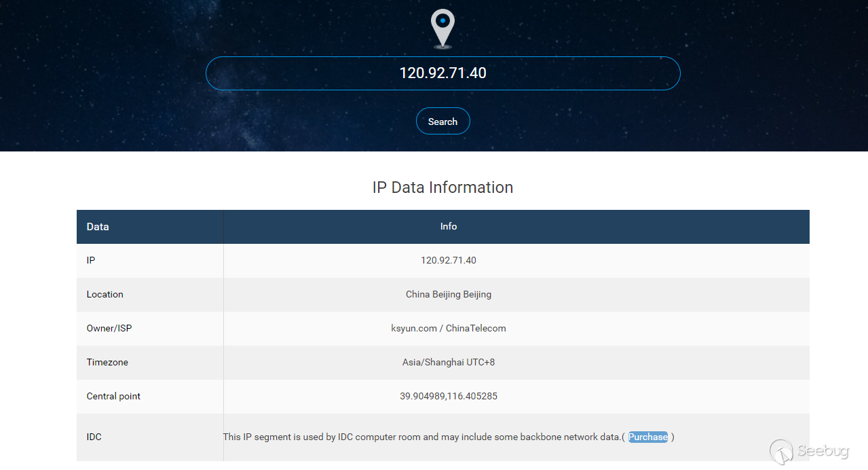Screen dimensions: 868x470
Task: Open the Purchase link in IDC row
Action: tap(648, 437)
